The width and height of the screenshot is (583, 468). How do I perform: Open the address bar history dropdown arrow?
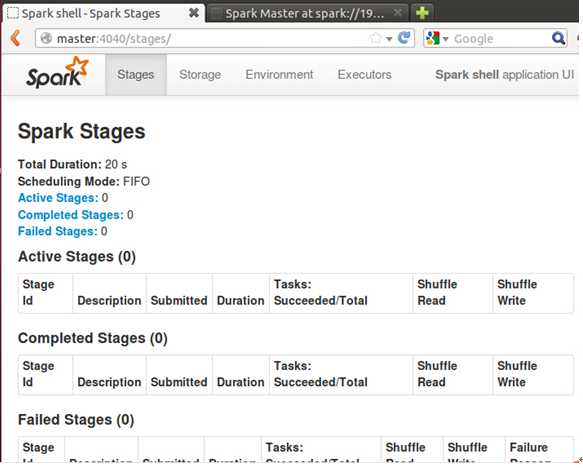389,39
